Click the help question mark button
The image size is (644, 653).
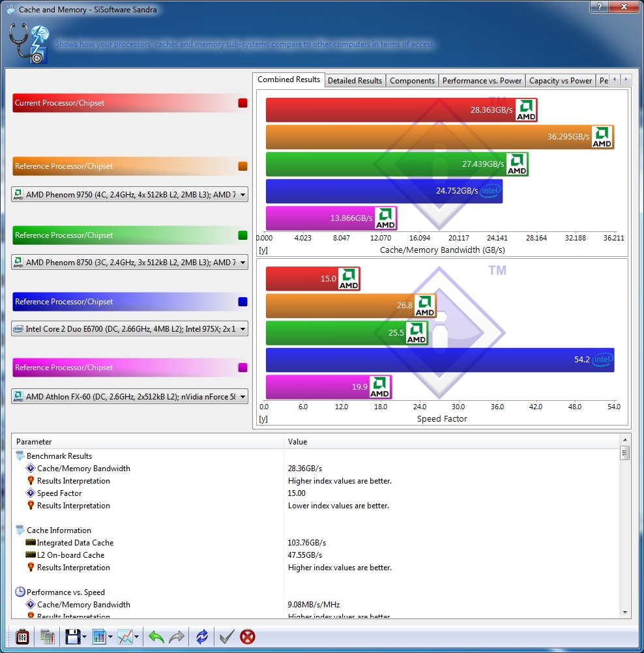600,7
